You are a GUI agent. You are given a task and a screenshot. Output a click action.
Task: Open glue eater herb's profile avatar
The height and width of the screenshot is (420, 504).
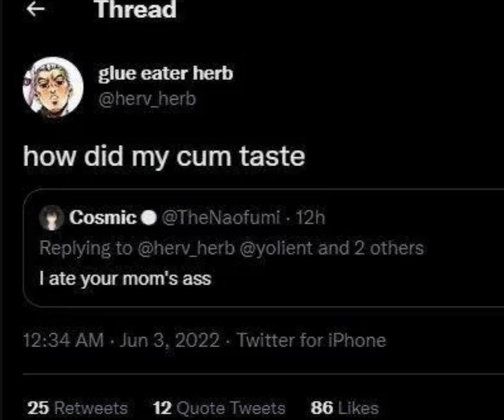[53, 87]
